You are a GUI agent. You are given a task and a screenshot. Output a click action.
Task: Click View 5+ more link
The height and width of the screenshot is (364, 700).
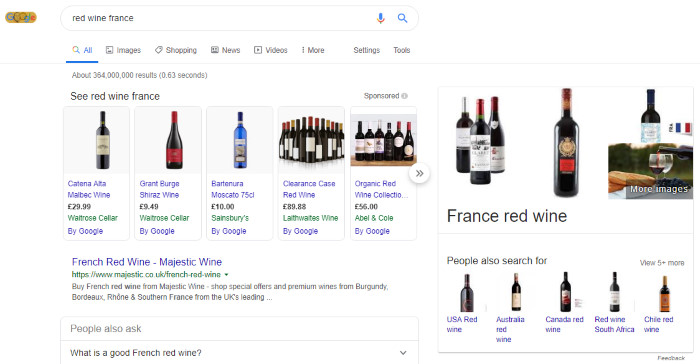662,263
